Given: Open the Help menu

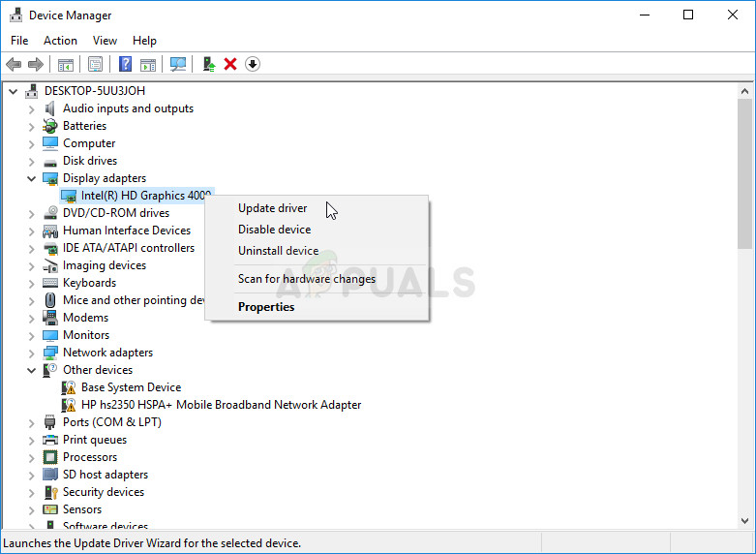Looking at the screenshot, I should (144, 41).
